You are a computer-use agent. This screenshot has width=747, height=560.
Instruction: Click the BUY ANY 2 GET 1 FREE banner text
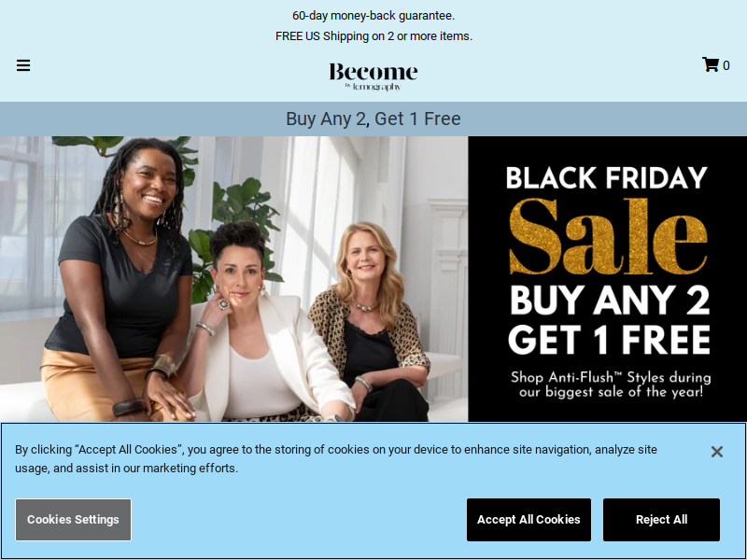click(x=610, y=320)
